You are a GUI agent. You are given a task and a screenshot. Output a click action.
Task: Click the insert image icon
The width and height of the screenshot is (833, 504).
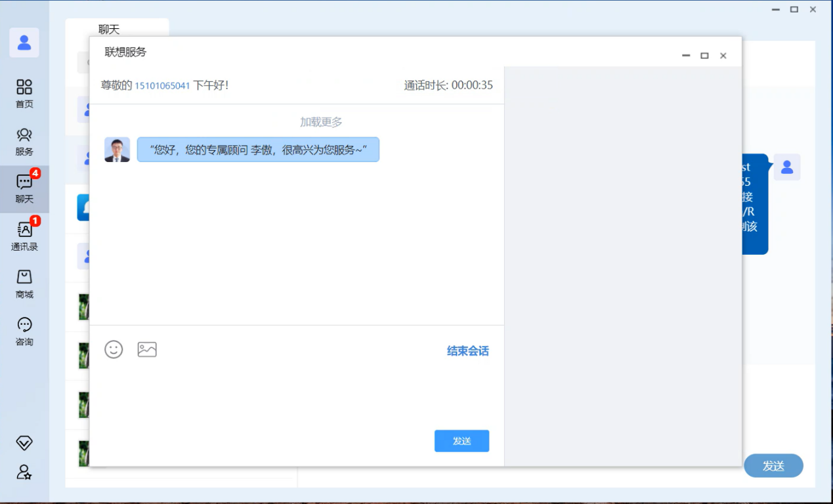tap(147, 349)
